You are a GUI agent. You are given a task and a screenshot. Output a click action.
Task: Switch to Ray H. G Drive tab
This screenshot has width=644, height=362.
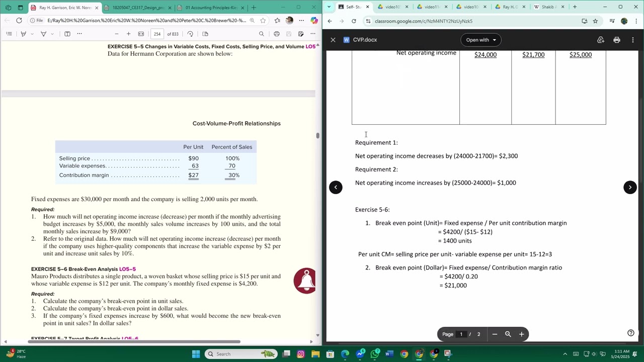click(x=509, y=7)
